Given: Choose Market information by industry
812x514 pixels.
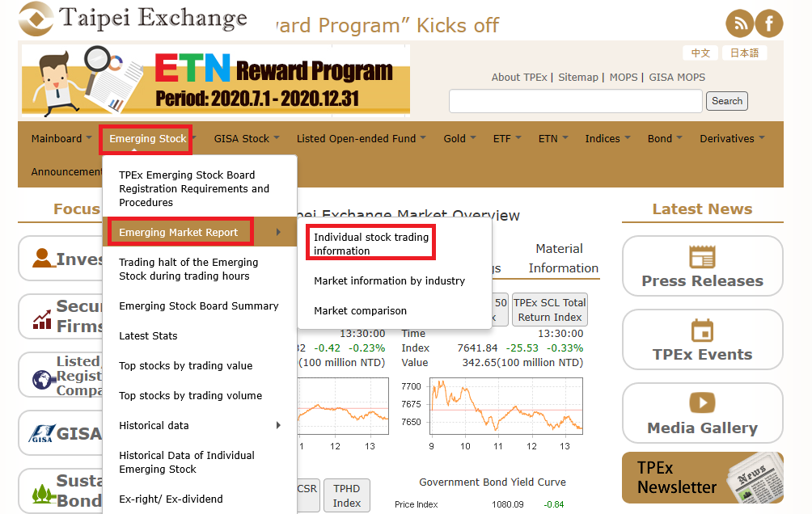Looking at the screenshot, I should click(x=390, y=281).
